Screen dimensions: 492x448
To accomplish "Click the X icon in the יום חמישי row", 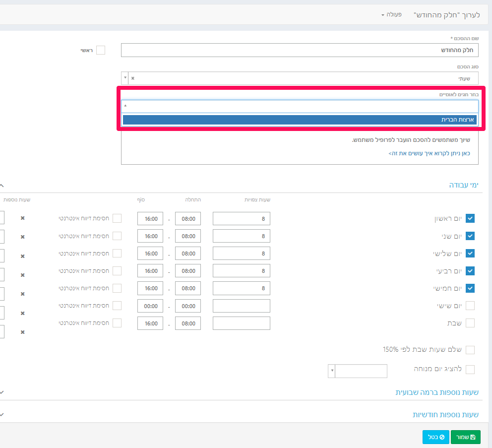I will pos(22,294).
